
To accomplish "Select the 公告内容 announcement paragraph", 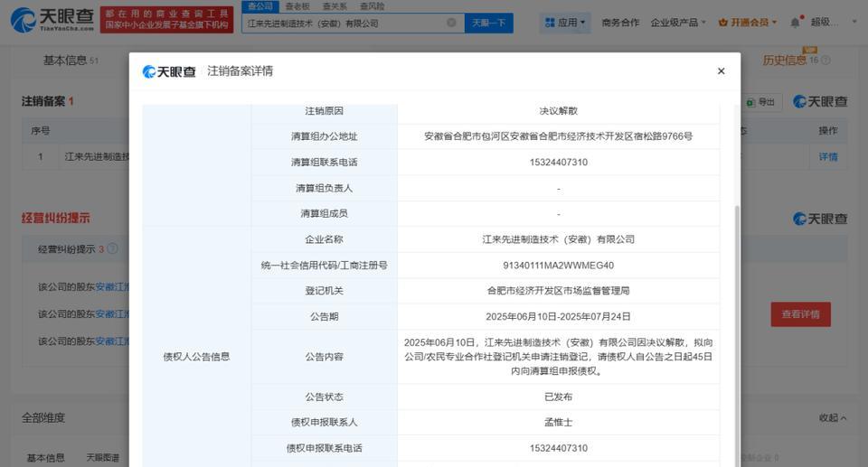I will pos(558,357).
